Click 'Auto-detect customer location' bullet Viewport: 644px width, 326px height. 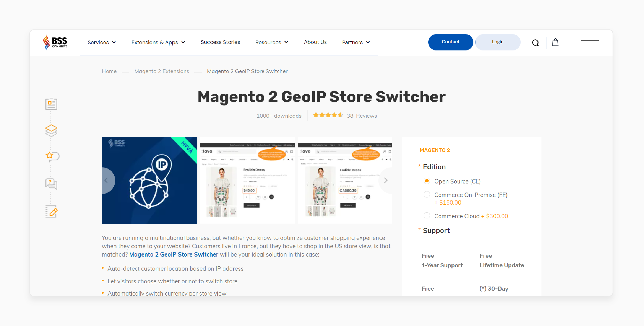pos(176,268)
